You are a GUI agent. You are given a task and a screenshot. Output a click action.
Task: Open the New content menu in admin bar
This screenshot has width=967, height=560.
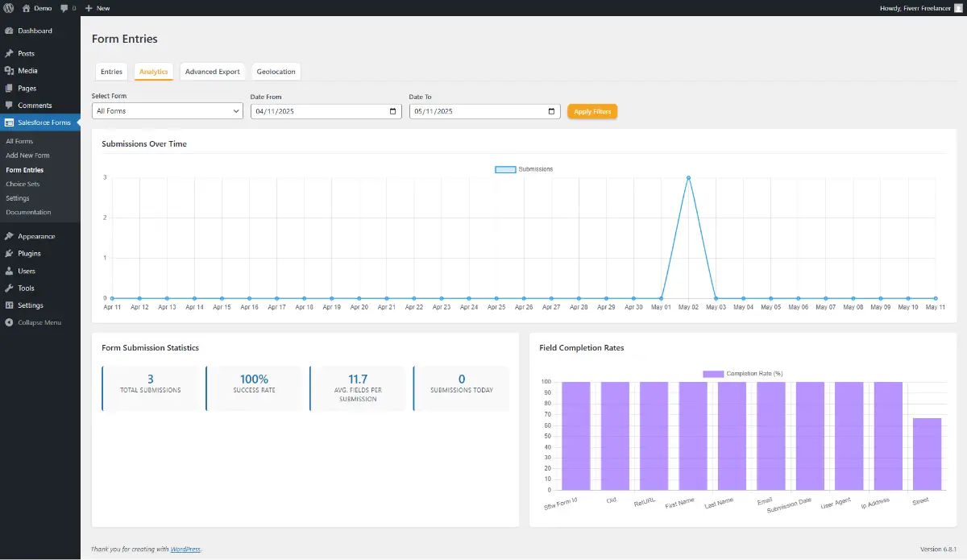tap(97, 8)
